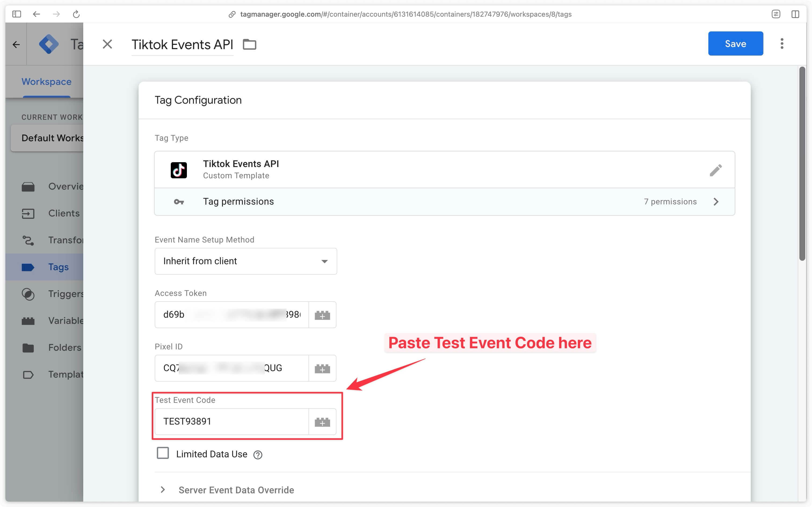
Task: Click the edit pencil icon for tag type
Action: [715, 170]
